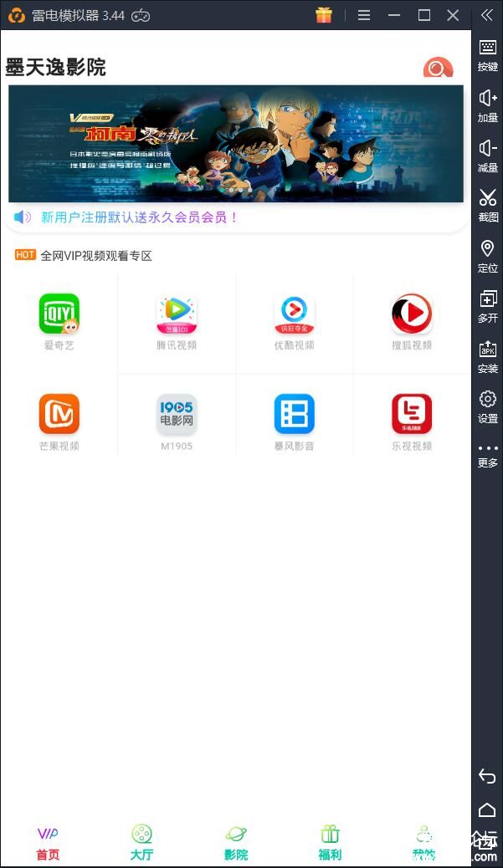The width and height of the screenshot is (503, 868).
Task: Click the orange search icon near the title
Action: tap(438, 68)
